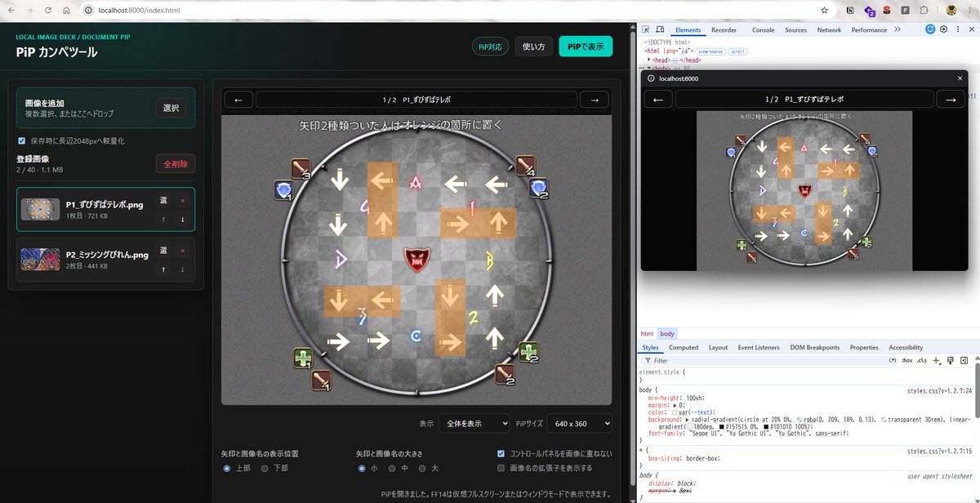Move P1_ずびずばテレポ.png down with its arrow
Screen dimensions: 980x503
click(182, 219)
